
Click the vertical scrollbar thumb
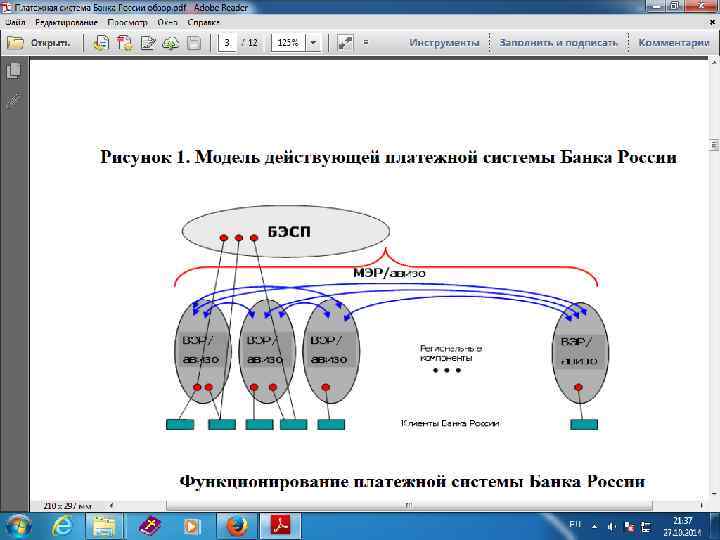pos(714,145)
